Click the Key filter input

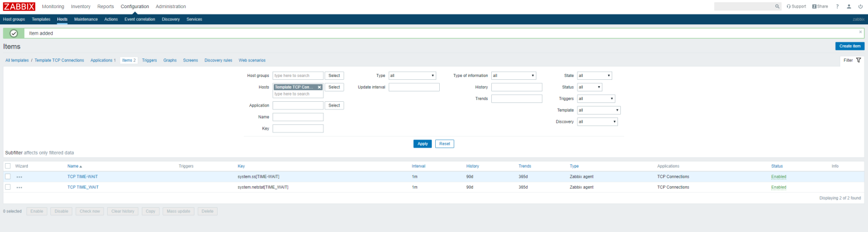tap(298, 128)
